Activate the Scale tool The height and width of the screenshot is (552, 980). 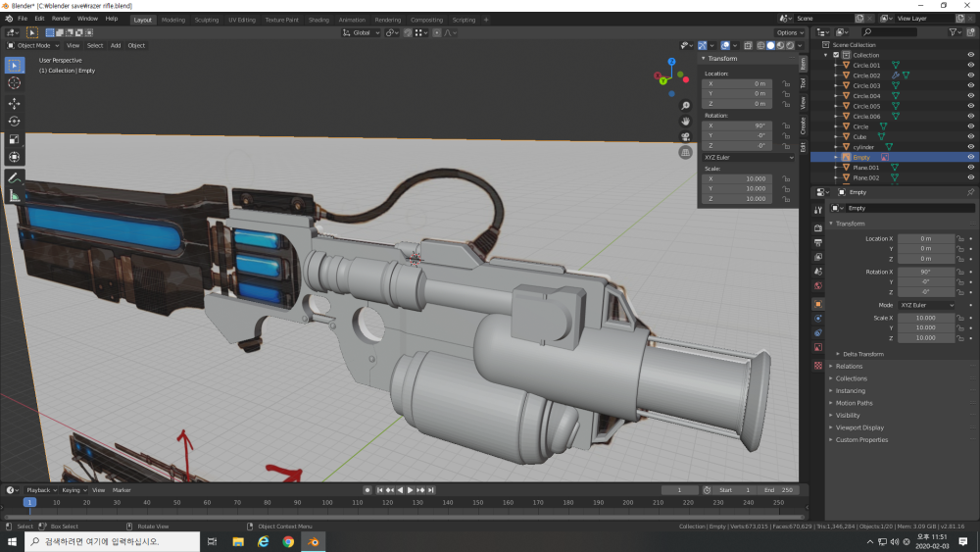click(15, 139)
